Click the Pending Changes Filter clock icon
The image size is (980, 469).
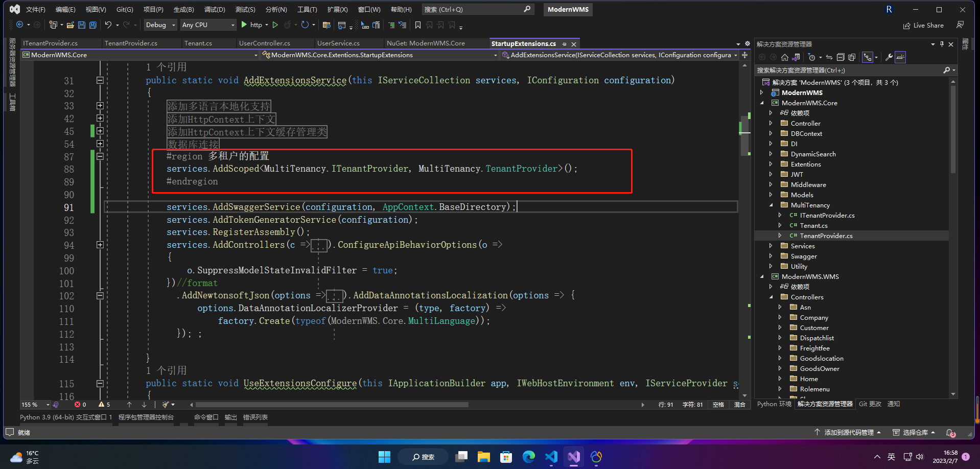[x=811, y=57]
